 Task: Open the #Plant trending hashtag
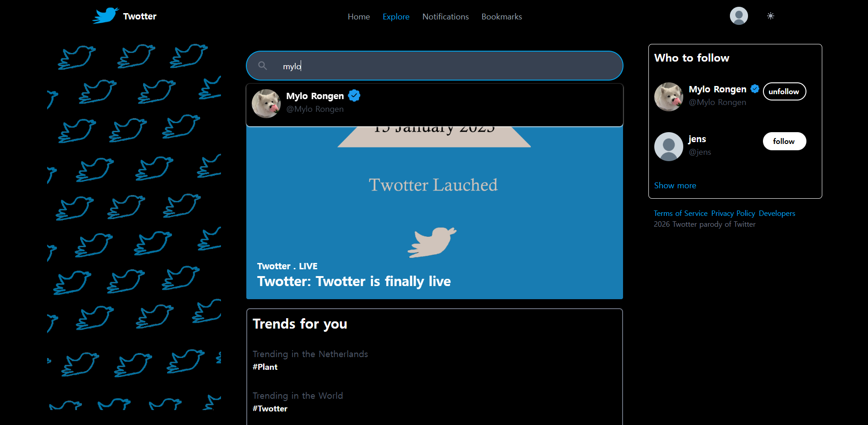pos(265,367)
